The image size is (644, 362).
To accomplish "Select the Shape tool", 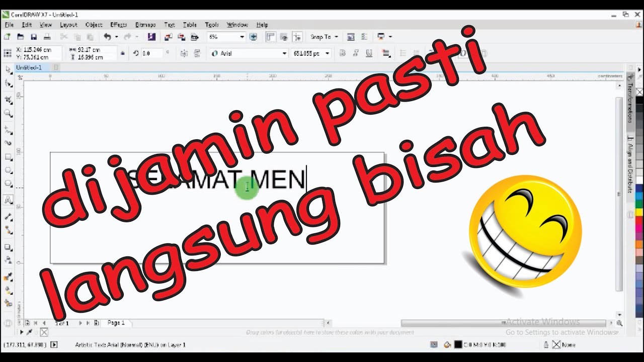I will pos(9,83).
